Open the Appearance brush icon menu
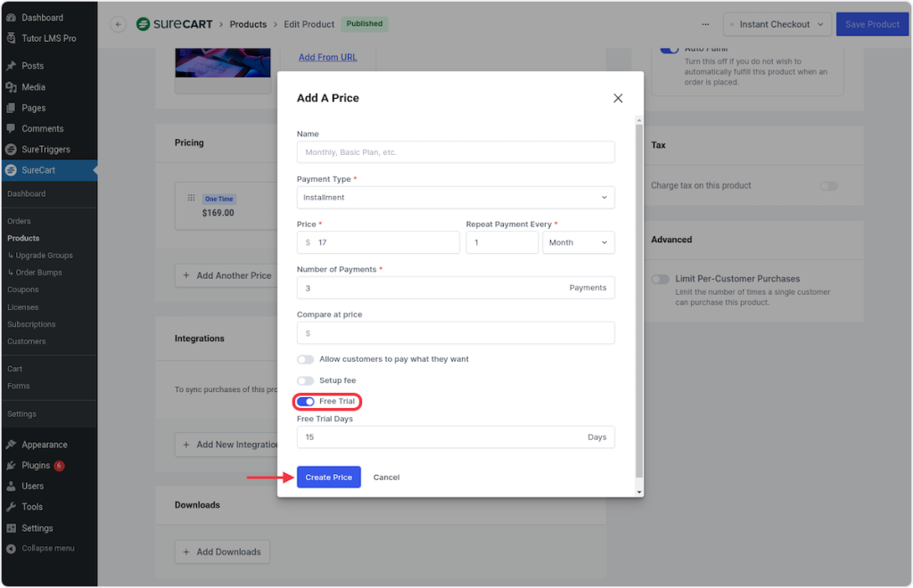The image size is (913, 588). 11,445
